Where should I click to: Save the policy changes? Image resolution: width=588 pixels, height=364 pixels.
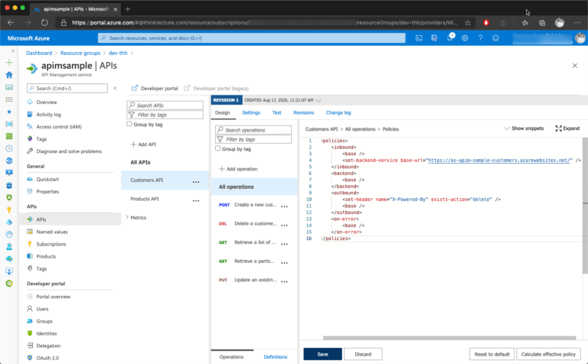click(322, 354)
